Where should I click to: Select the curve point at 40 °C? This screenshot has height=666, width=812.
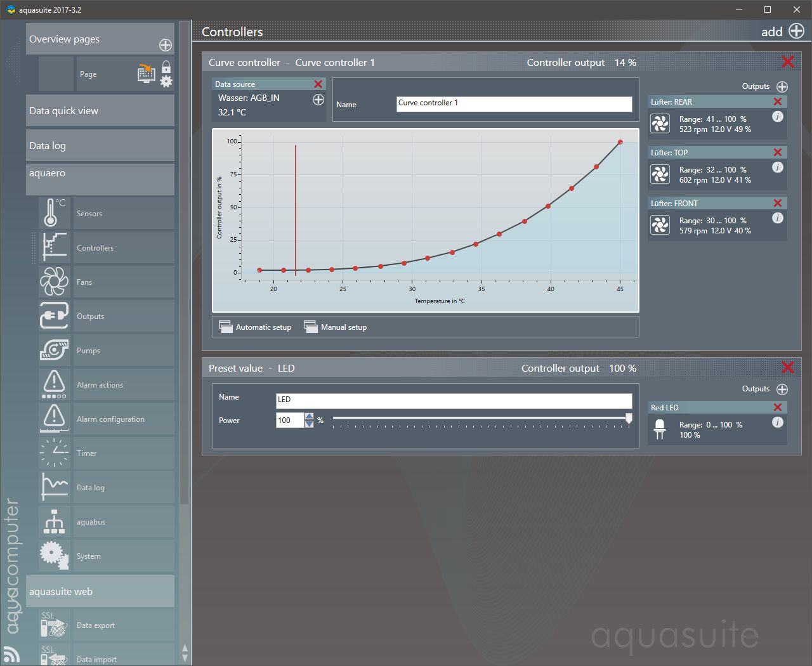548,206
